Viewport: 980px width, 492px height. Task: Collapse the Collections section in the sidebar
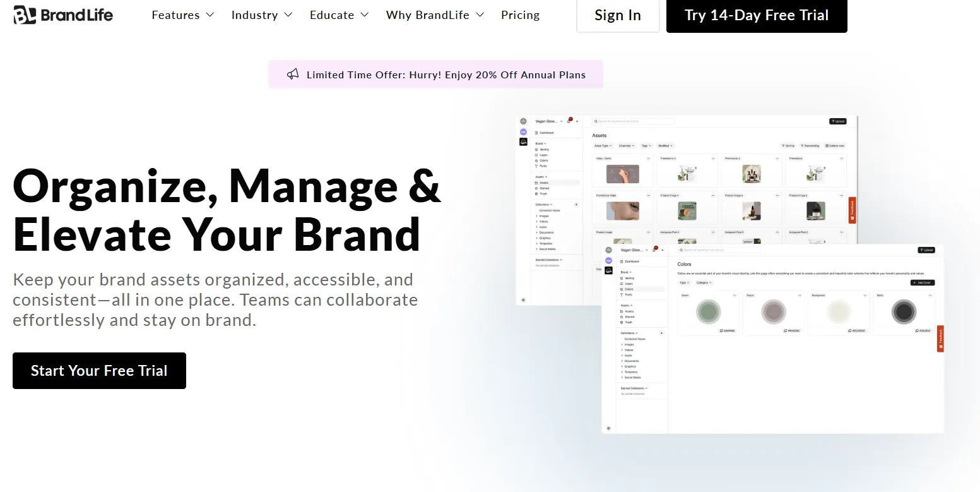551,205
